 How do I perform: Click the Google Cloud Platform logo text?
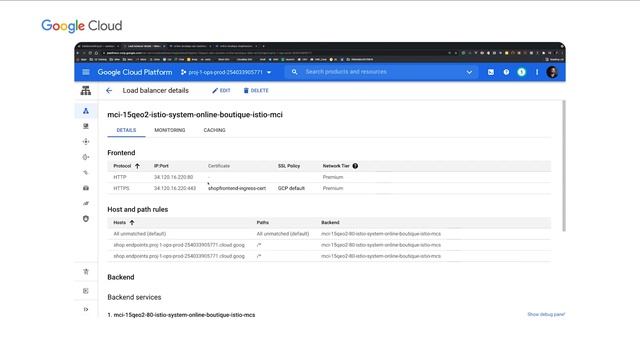[135, 72]
